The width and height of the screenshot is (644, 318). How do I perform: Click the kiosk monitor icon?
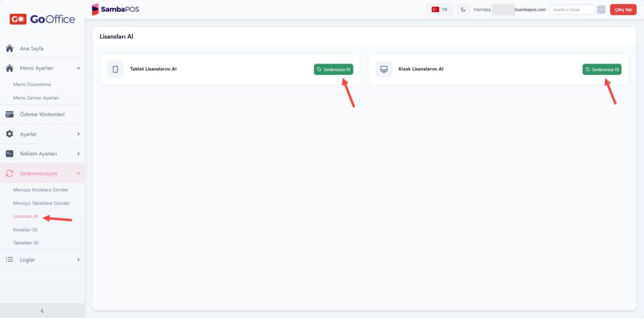[384, 69]
